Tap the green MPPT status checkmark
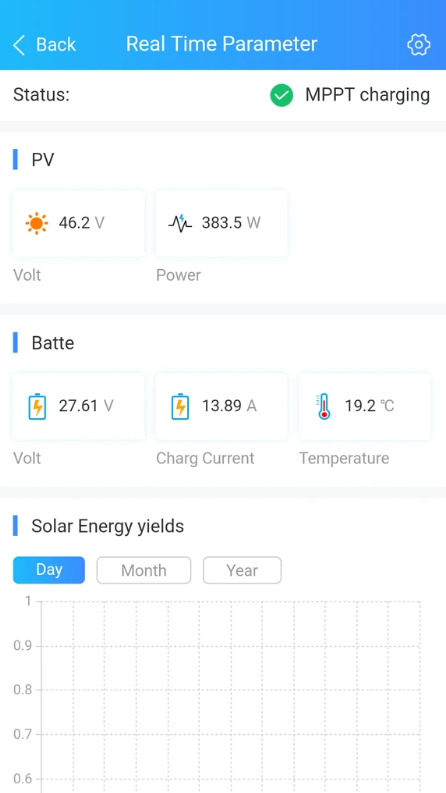446x793 pixels. tap(282, 95)
